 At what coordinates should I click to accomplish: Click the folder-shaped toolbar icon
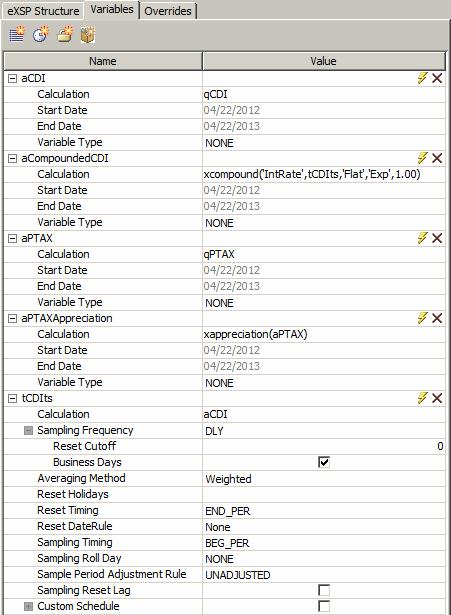pos(65,35)
